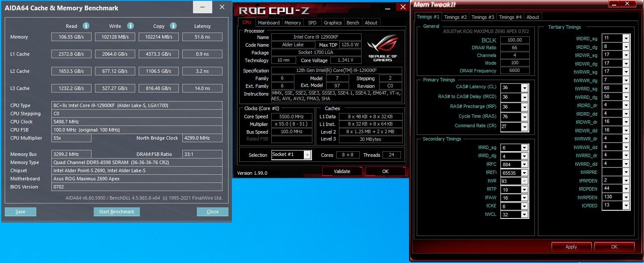
Task: Open the Socket #1 selection dropdown
Action: 308,155
